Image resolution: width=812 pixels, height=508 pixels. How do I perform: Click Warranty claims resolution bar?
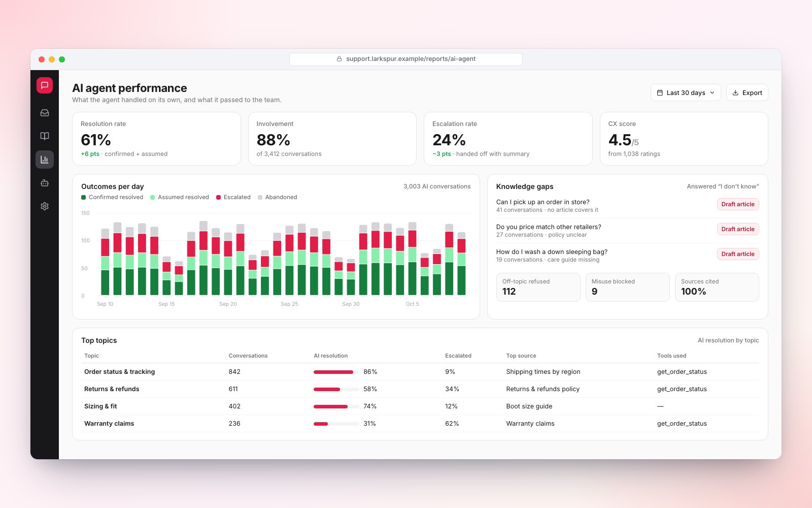pos(336,424)
